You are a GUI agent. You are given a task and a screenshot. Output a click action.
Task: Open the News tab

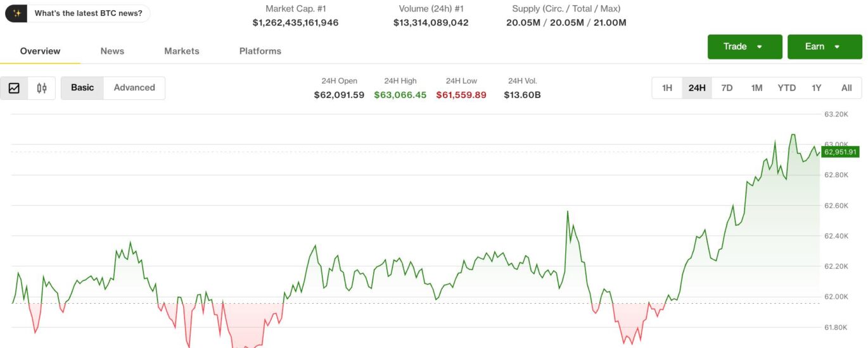tap(112, 51)
